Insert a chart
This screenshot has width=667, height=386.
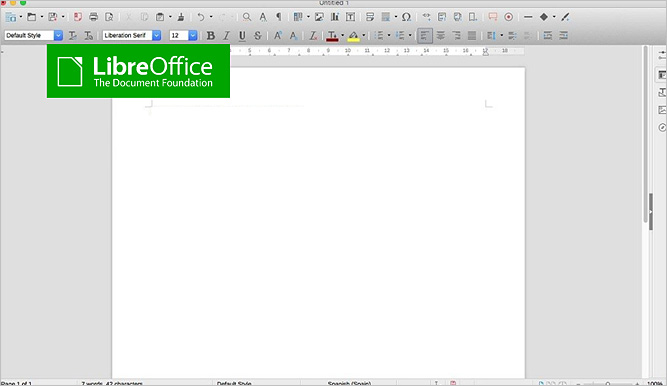pos(335,17)
